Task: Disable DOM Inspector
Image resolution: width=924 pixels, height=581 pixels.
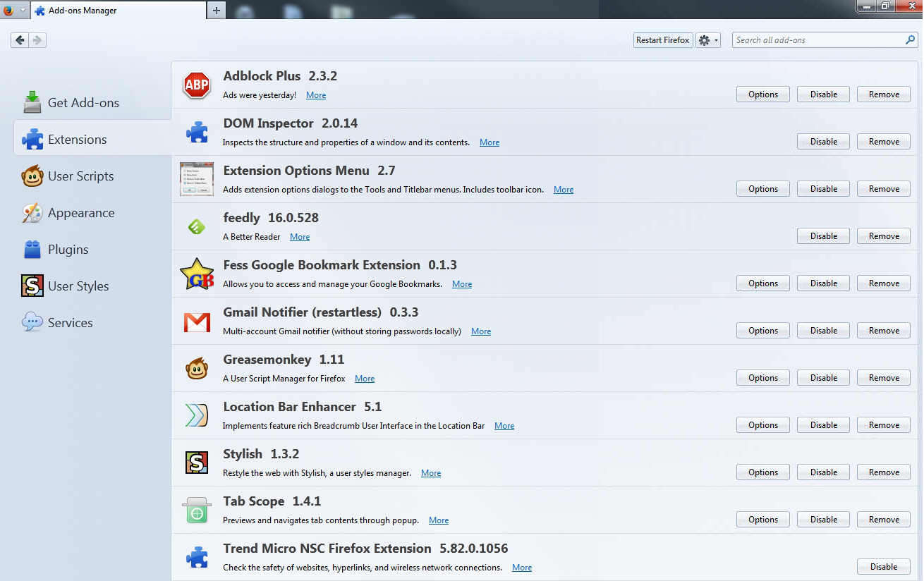Action: (x=824, y=142)
